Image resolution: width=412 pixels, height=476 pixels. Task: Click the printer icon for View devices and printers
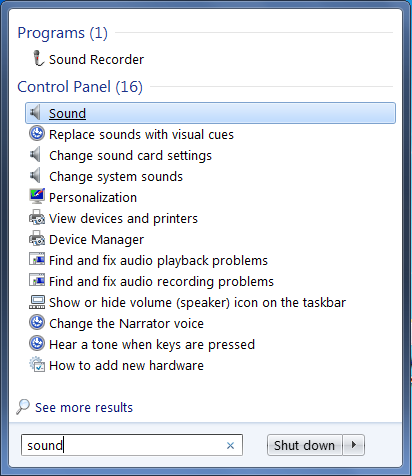[37, 217]
